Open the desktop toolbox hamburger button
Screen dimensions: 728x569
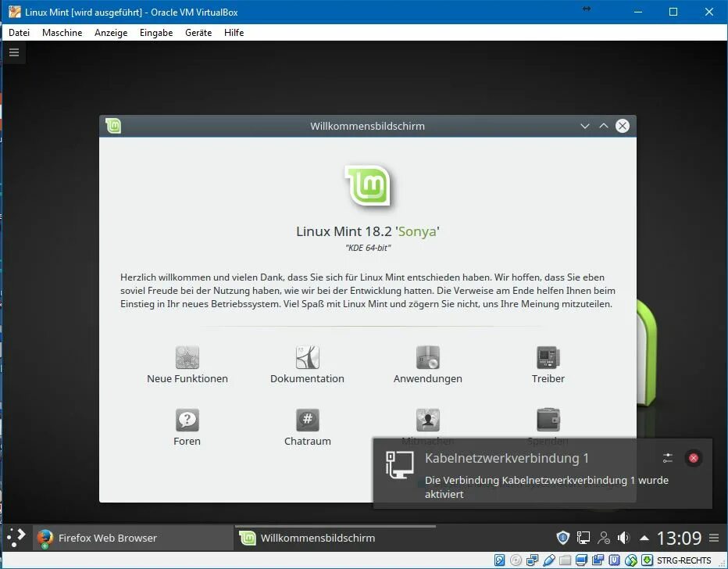coord(14,52)
